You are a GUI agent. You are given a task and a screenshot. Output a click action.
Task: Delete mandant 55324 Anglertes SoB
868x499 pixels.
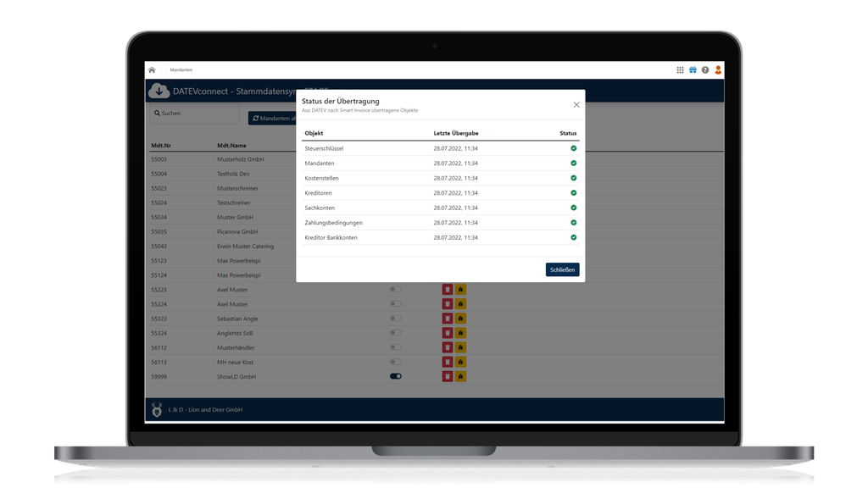(448, 332)
